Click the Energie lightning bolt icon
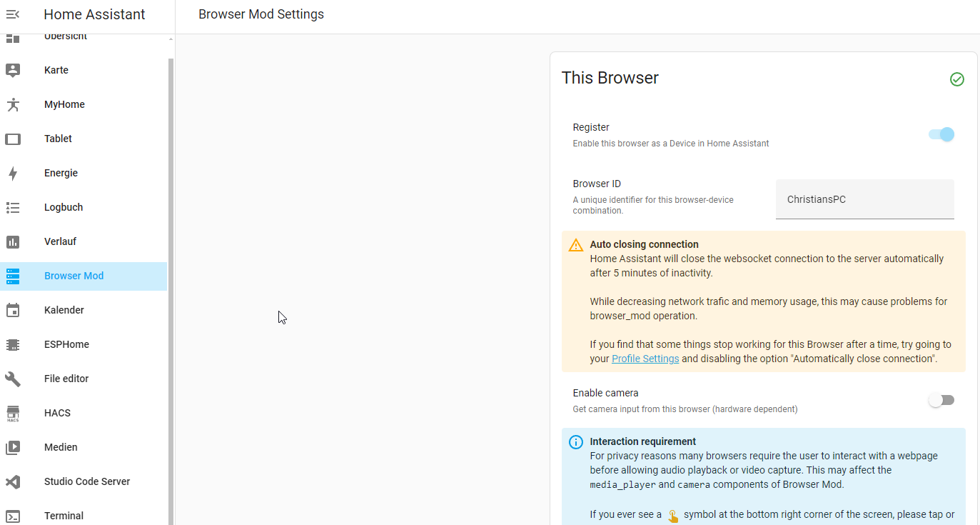The image size is (980, 525). (13, 173)
